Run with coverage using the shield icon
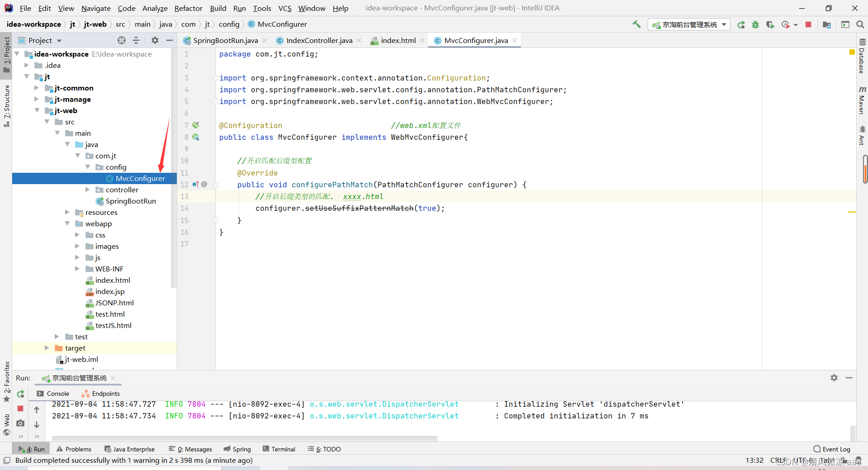868x470 pixels. [x=770, y=24]
